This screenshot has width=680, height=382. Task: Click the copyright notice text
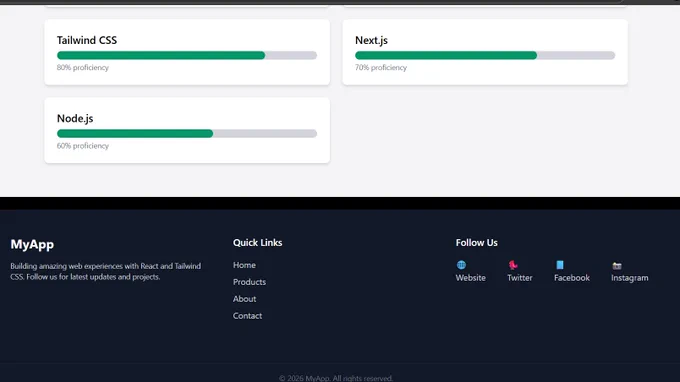pos(336,378)
